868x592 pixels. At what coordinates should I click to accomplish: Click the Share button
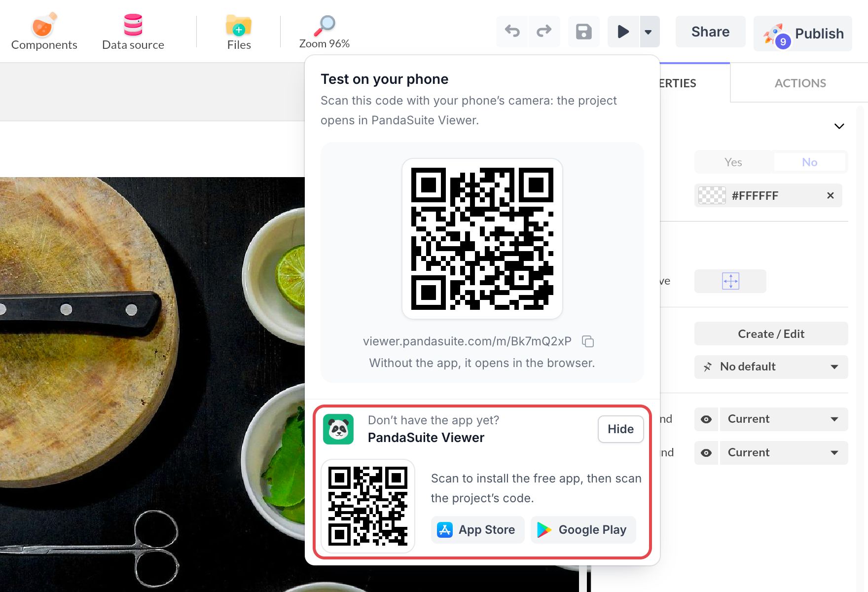click(x=710, y=32)
